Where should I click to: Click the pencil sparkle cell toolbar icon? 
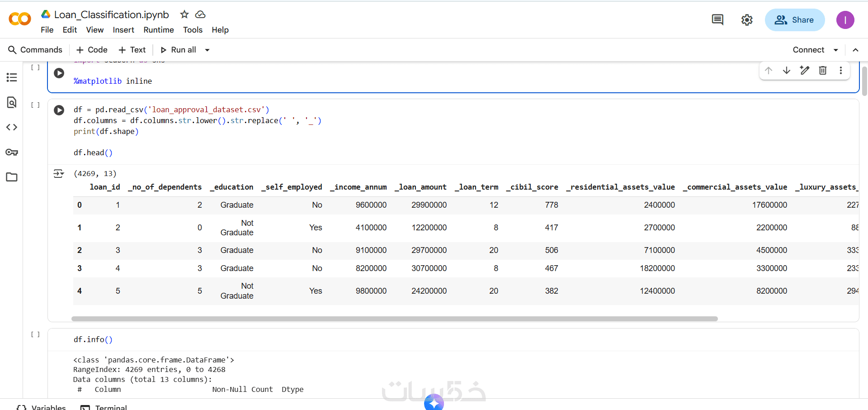coord(805,70)
